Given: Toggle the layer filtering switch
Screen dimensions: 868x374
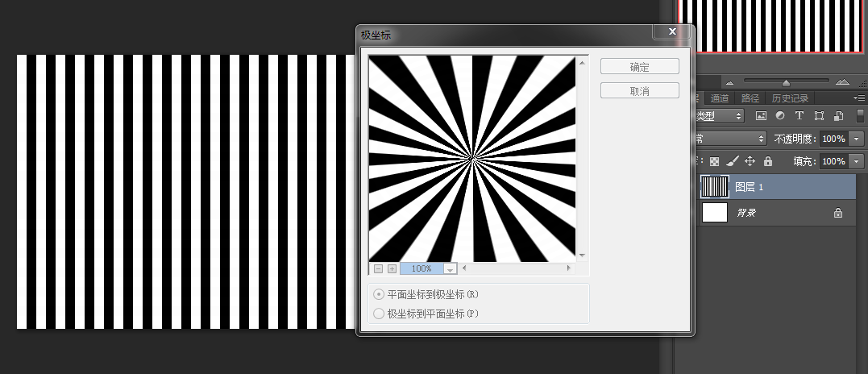Looking at the screenshot, I should coord(860,115).
